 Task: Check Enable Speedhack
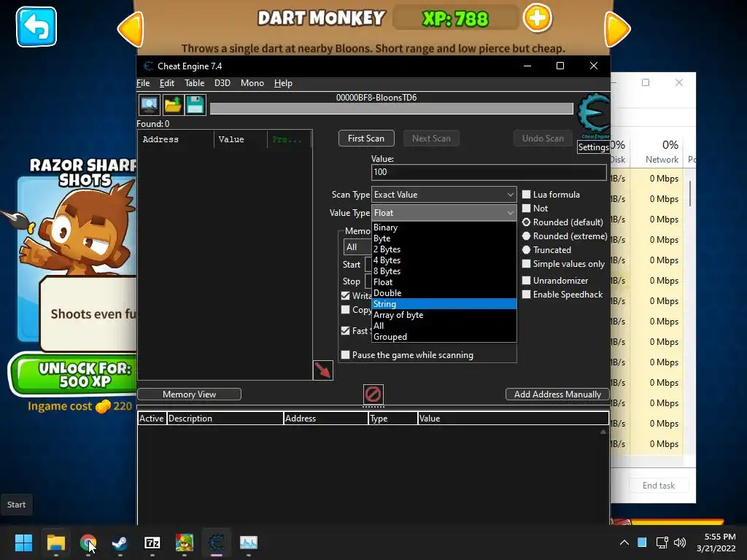click(x=527, y=295)
